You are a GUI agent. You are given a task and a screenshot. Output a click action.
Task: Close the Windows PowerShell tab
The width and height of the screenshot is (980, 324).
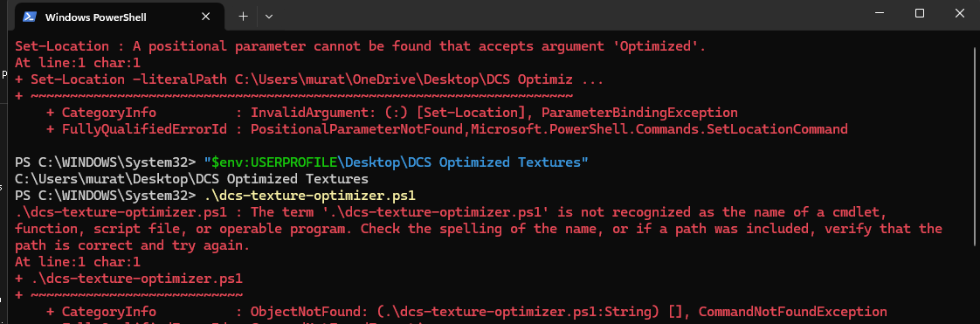click(x=207, y=17)
